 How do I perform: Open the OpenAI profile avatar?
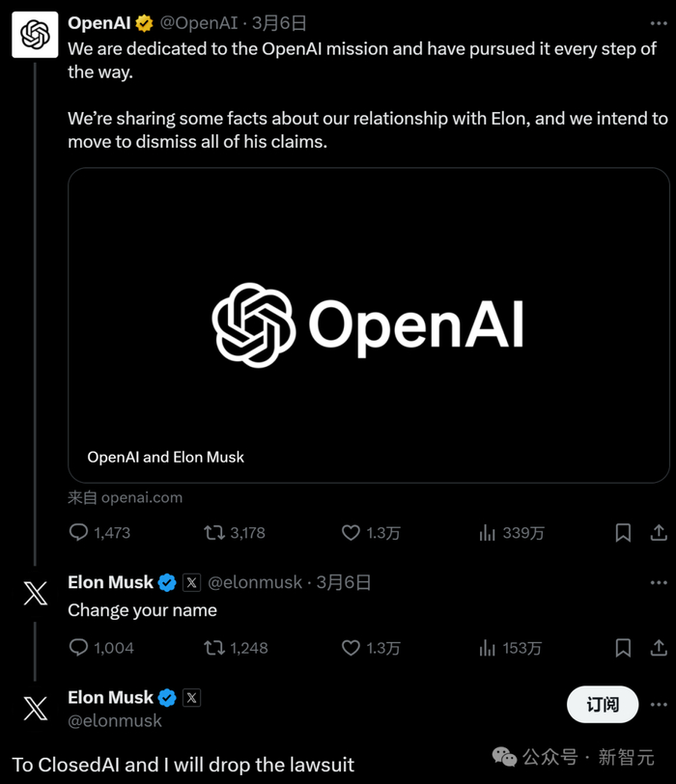(x=35, y=34)
